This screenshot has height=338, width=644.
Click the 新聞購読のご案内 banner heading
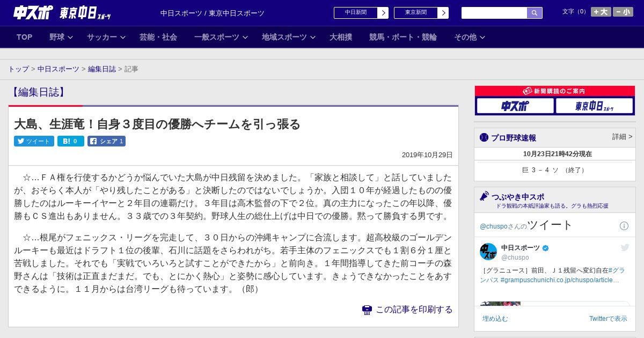pos(555,91)
